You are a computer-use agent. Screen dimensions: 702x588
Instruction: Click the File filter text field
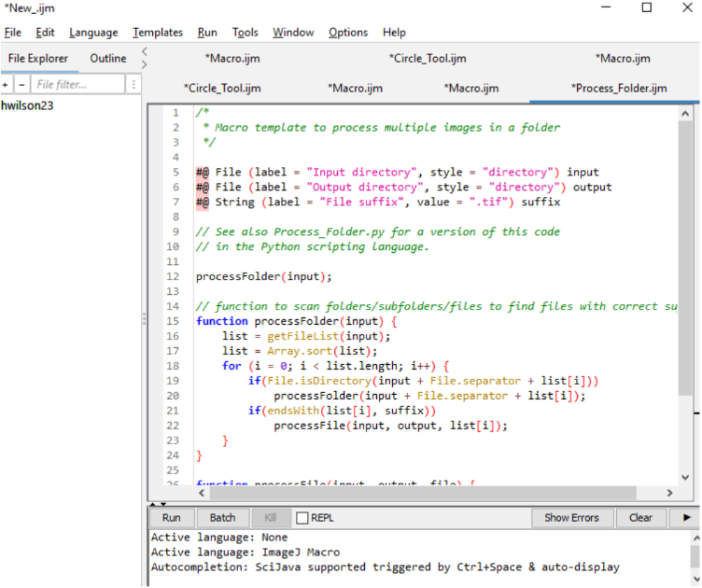point(77,84)
